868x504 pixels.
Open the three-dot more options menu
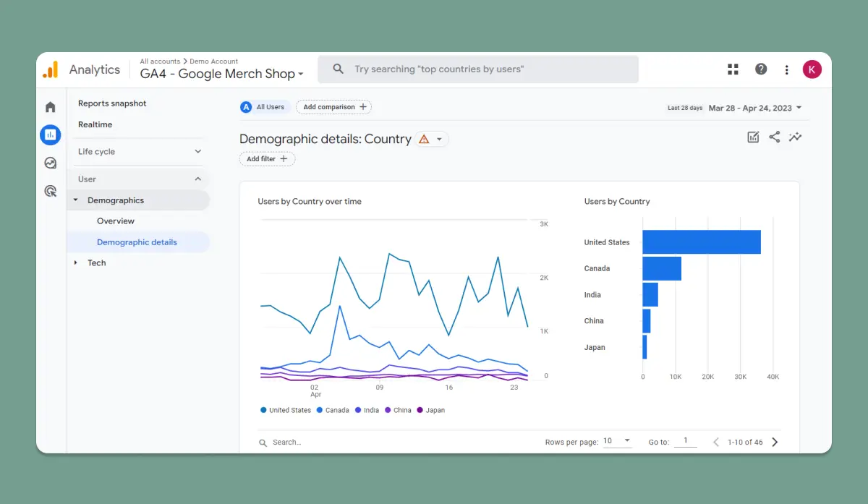tap(786, 69)
